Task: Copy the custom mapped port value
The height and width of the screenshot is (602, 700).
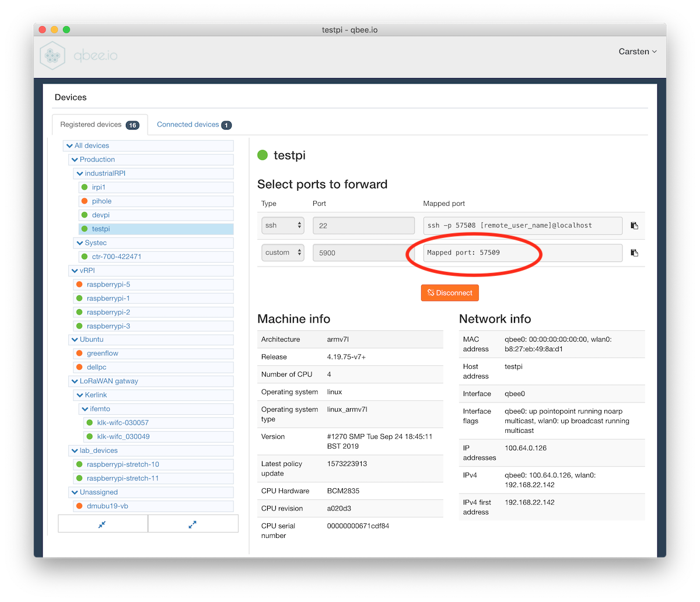Action: point(635,253)
